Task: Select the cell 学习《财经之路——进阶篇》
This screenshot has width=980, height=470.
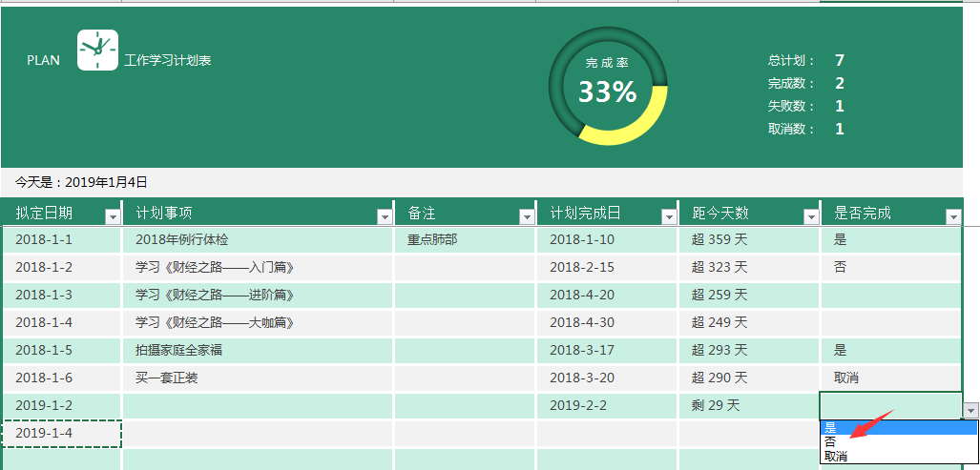Action: [258, 295]
